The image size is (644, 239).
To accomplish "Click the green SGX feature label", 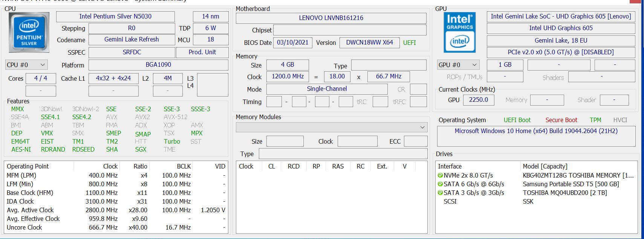I will point(141,149).
